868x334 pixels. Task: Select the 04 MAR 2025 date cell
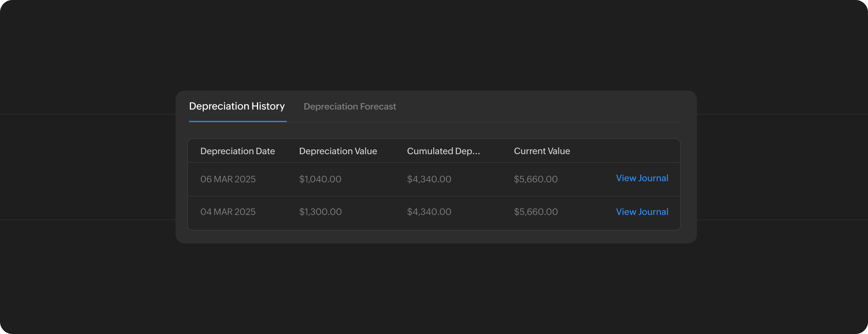(228, 212)
